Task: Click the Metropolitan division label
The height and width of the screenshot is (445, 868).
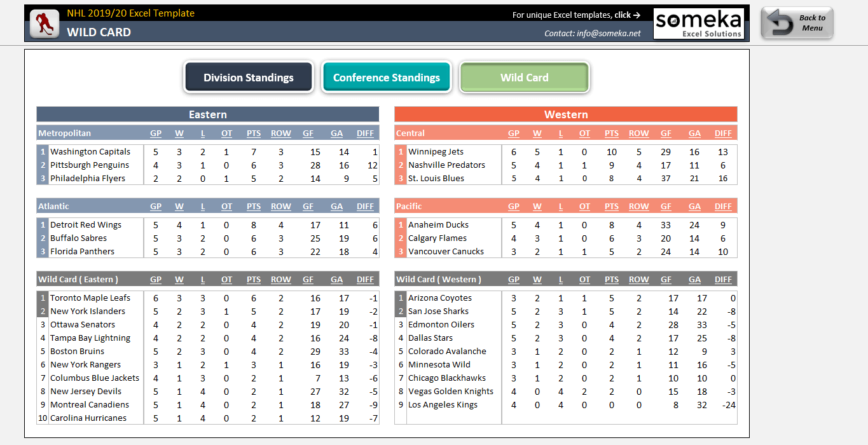Action: pyautogui.click(x=64, y=133)
